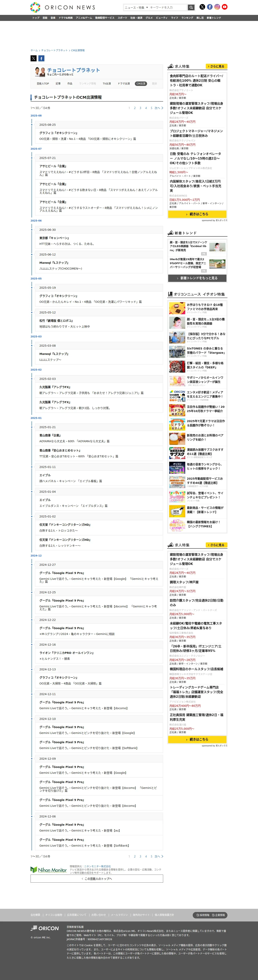This screenshot has height=980, width=258.
Task: Open ドラマ&映画 in the navigation bar
Action: coord(65,18)
